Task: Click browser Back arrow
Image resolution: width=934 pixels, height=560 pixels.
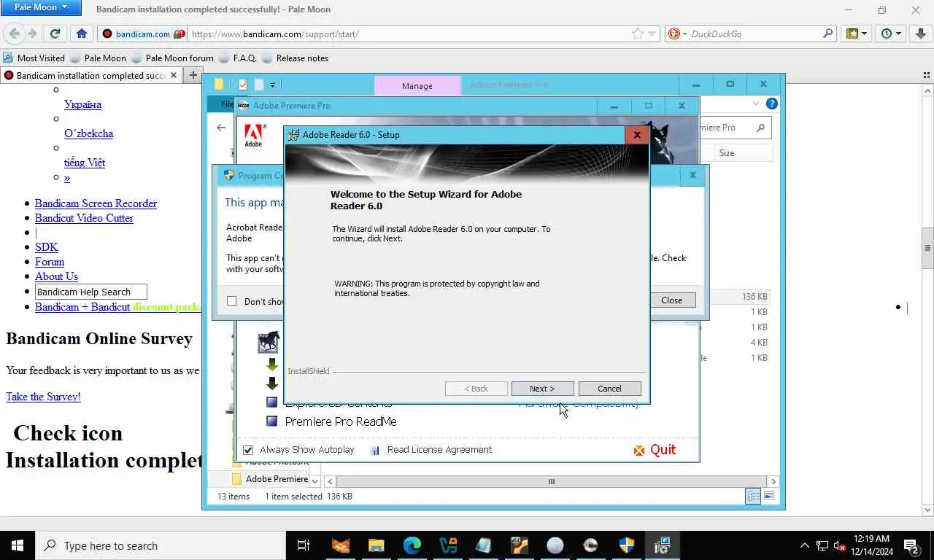Action: pyautogui.click(x=15, y=34)
